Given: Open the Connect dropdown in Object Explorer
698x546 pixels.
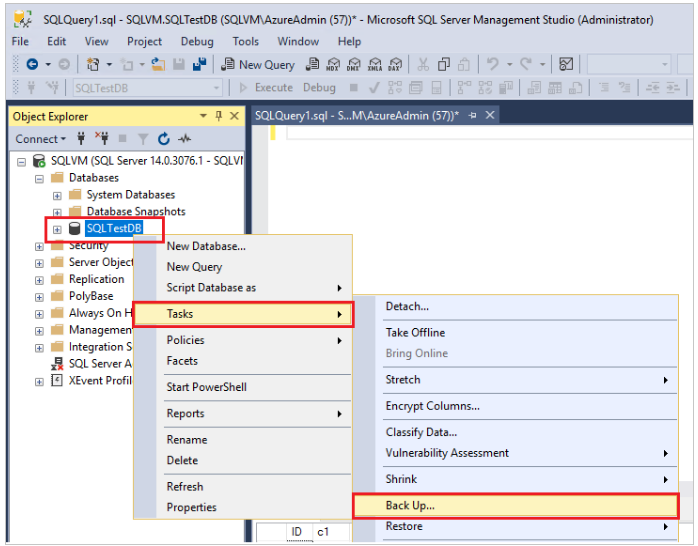Looking at the screenshot, I should [41, 139].
